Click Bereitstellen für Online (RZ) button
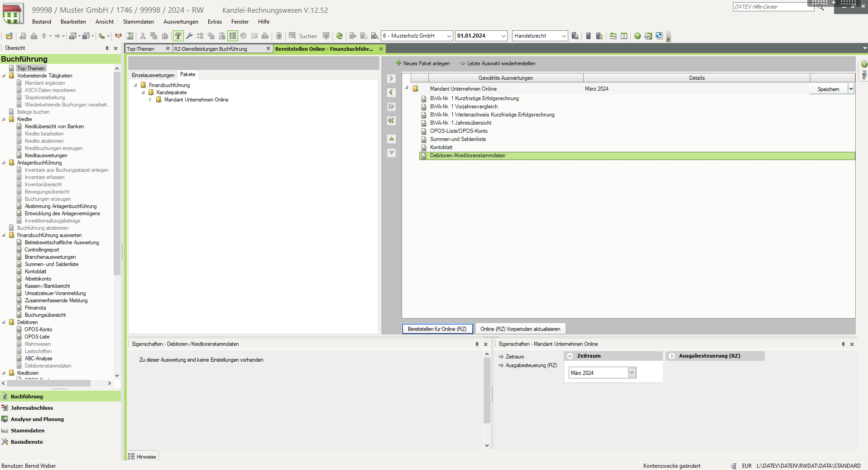 437,329
